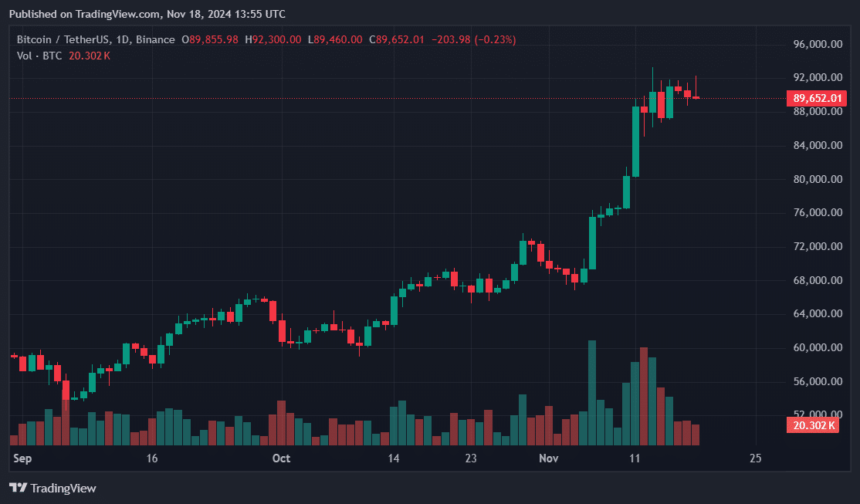Select the open value O89,855.98 in legend
This screenshot has width=860, height=504.
(x=210, y=39)
